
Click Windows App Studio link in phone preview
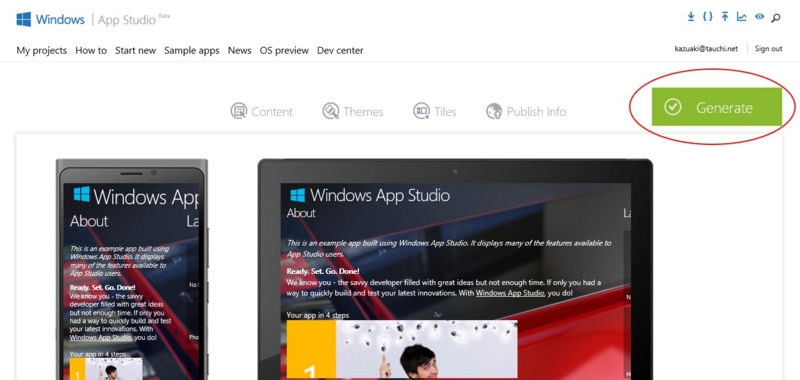101,338
